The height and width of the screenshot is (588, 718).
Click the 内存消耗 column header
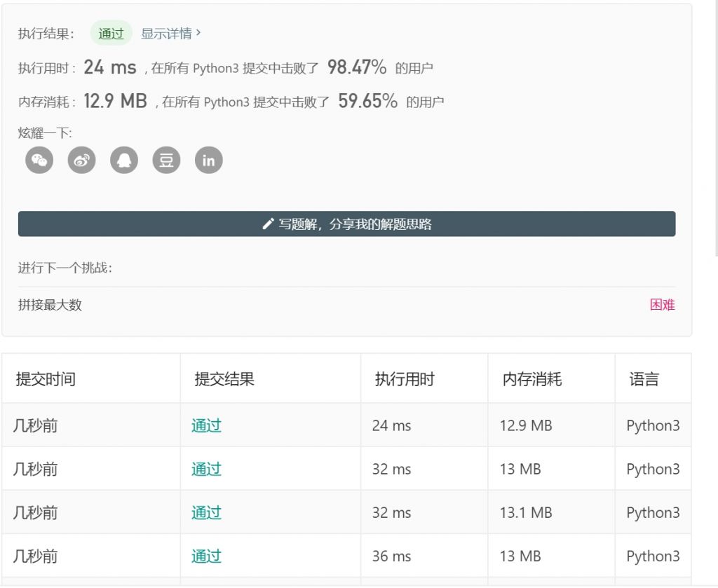tap(532, 379)
